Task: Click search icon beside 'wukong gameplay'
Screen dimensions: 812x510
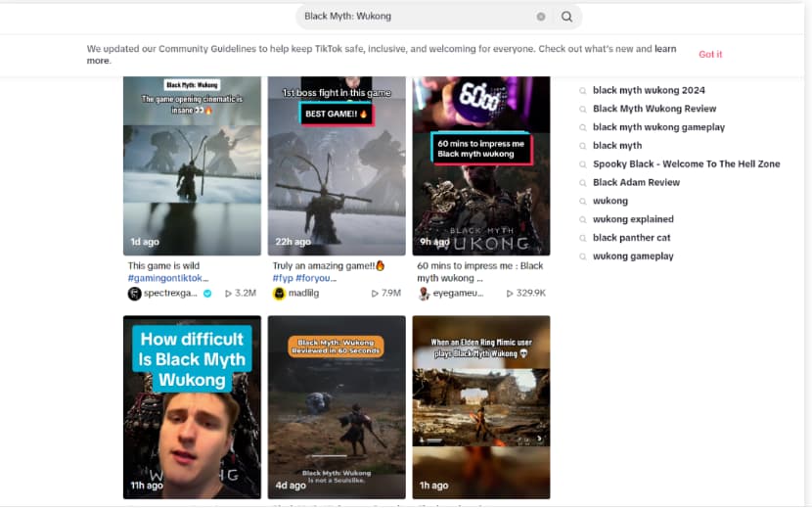Action: (583, 256)
